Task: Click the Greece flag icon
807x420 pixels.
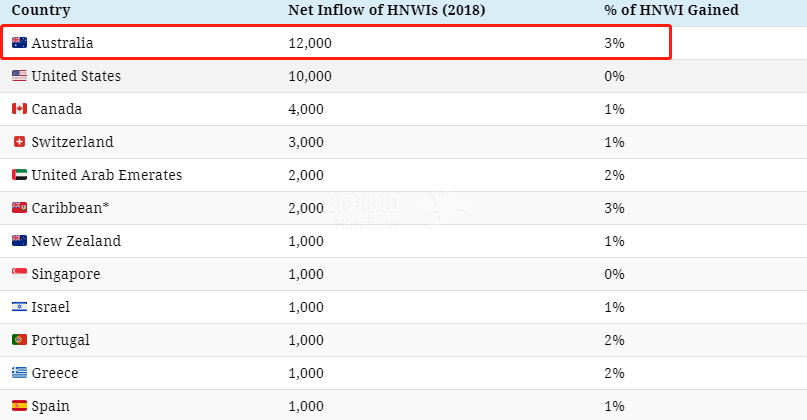Action: [x=19, y=373]
